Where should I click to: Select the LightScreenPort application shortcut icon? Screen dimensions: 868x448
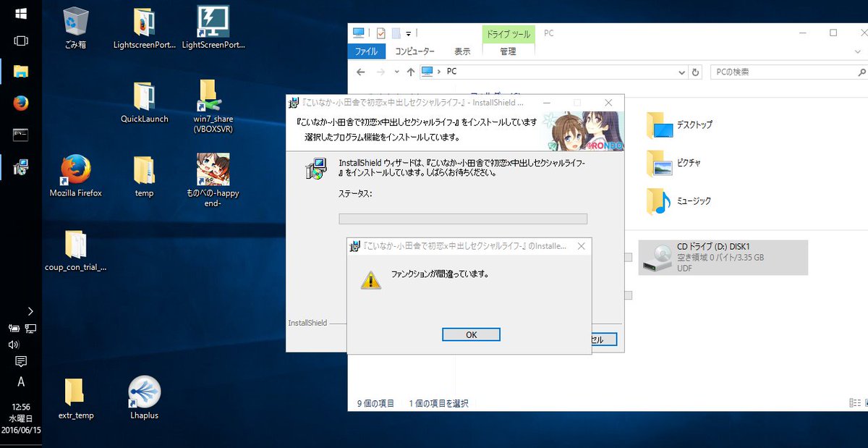click(x=213, y=28)
